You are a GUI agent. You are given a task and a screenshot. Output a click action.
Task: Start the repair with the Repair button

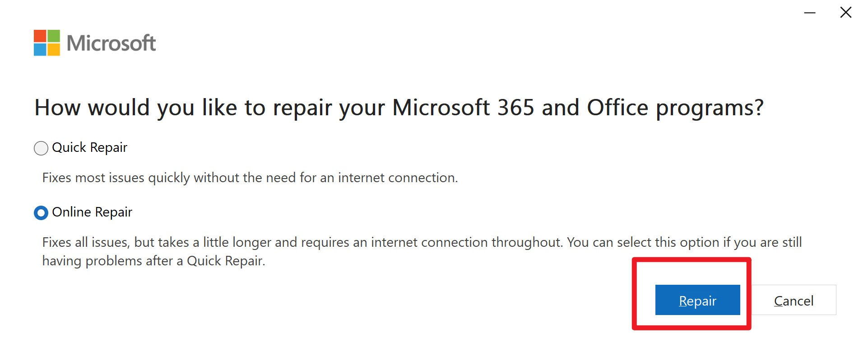(x=697, y=300)
